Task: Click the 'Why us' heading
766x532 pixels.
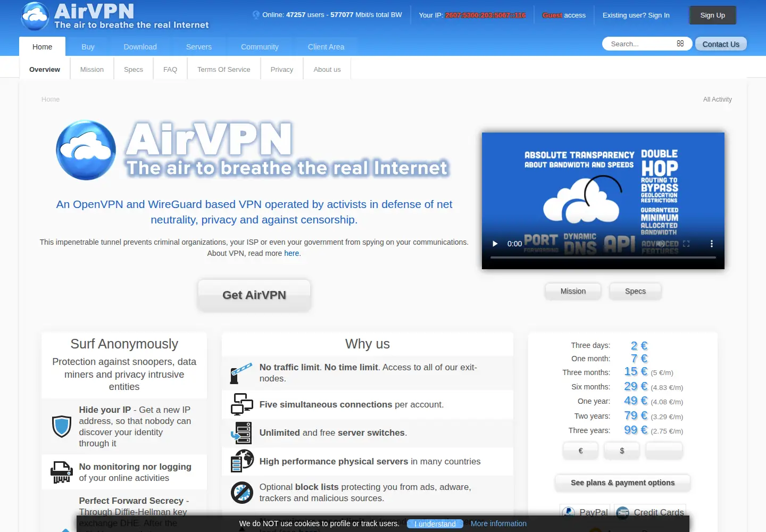Action: coord(368,344)
